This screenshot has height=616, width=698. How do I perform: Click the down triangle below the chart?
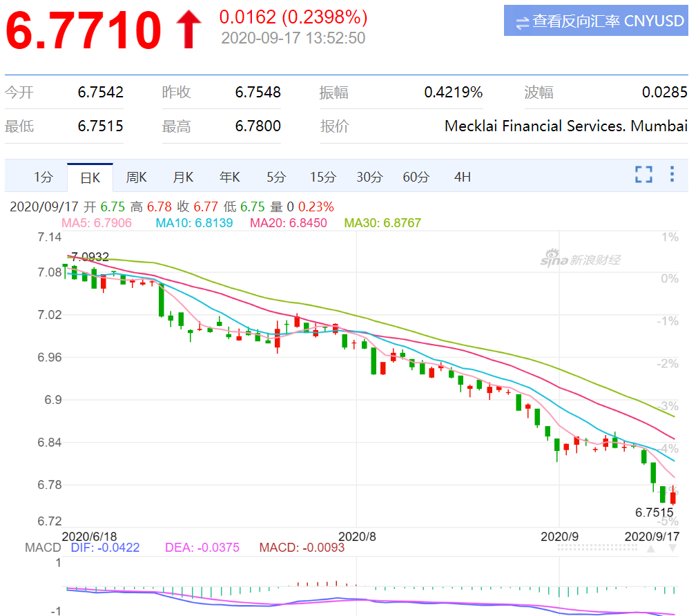[672, 549]
